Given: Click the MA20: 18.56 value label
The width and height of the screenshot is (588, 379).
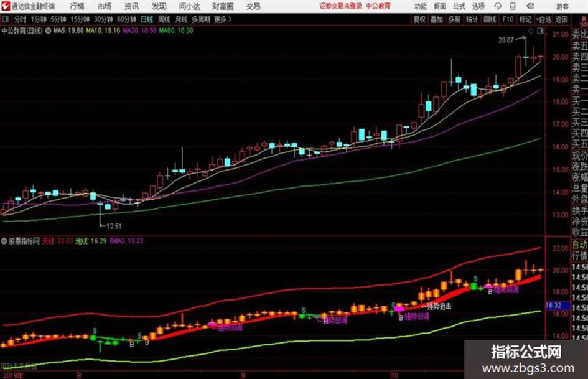Looking at the screenshot, I should click(139, 30).
